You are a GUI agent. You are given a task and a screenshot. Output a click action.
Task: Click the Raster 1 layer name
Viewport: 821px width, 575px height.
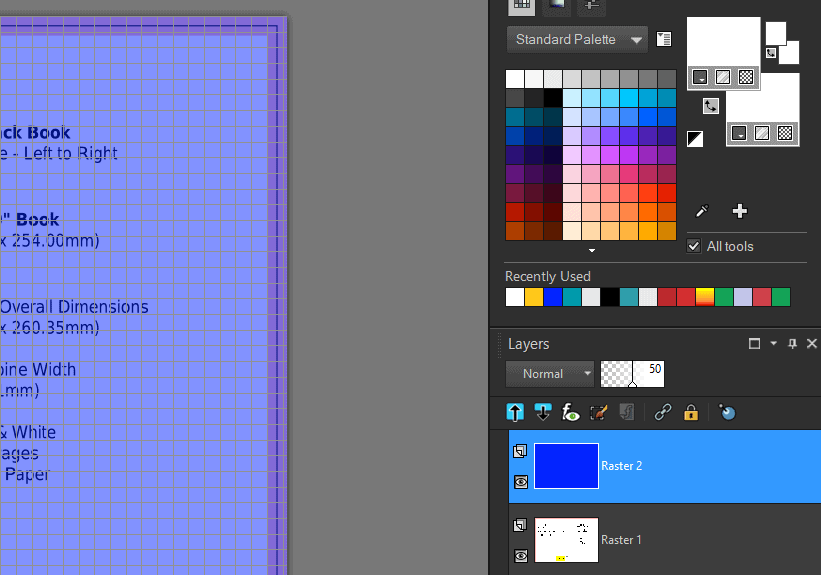pos(621,540)
